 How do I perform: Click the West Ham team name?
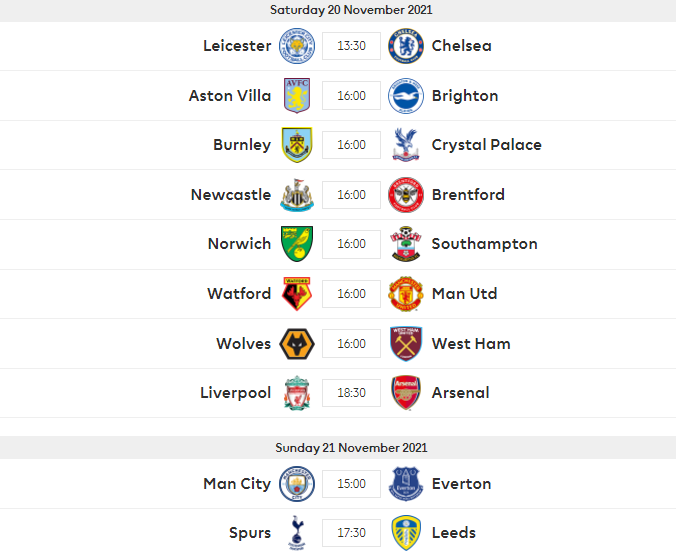click(471, 344)
